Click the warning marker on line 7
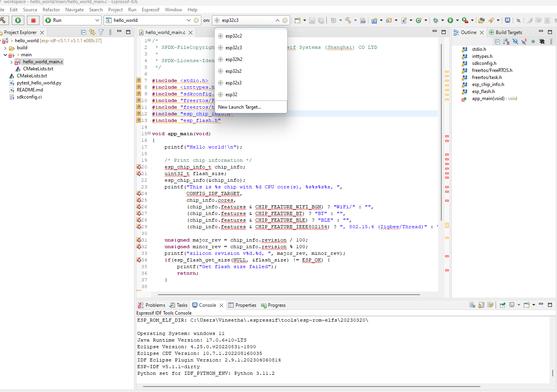The height and width of the screenshot is (392, 557). coord(139,81)
